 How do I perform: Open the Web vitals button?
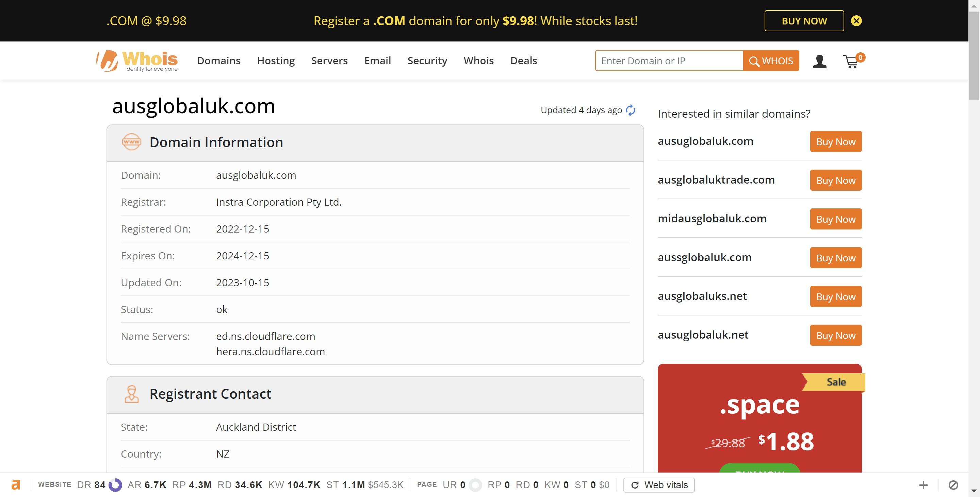pos(659,485)
